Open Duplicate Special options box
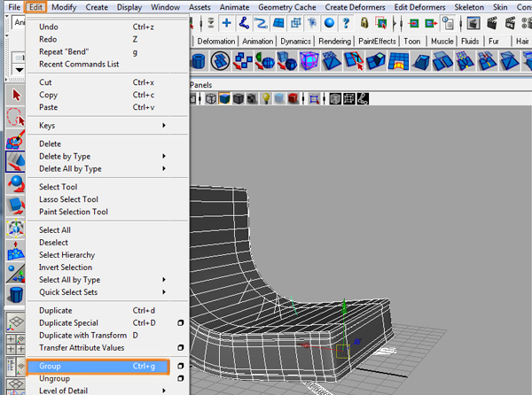The height and width of the screenshot is (395, 532). pos(178,323)
